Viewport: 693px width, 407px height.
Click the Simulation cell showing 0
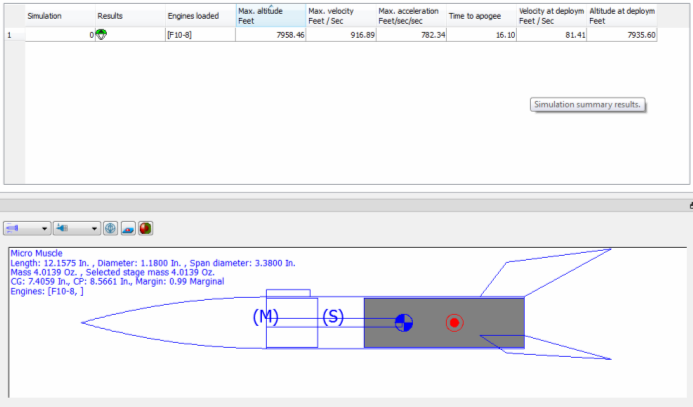pos(60,35)
